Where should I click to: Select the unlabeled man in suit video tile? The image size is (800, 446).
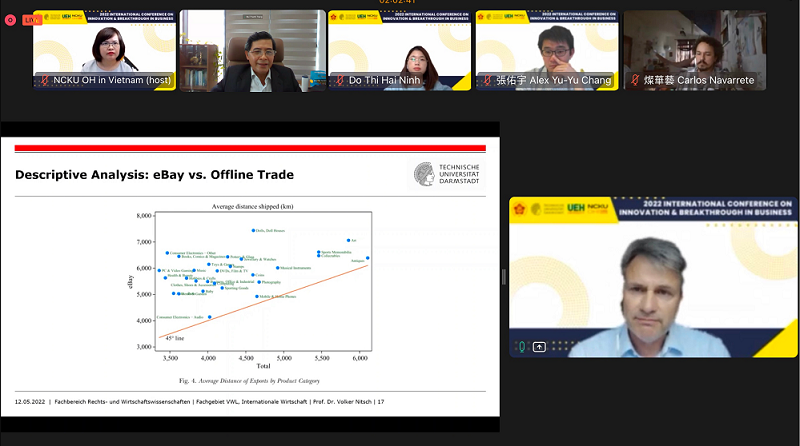click(253, 51)
